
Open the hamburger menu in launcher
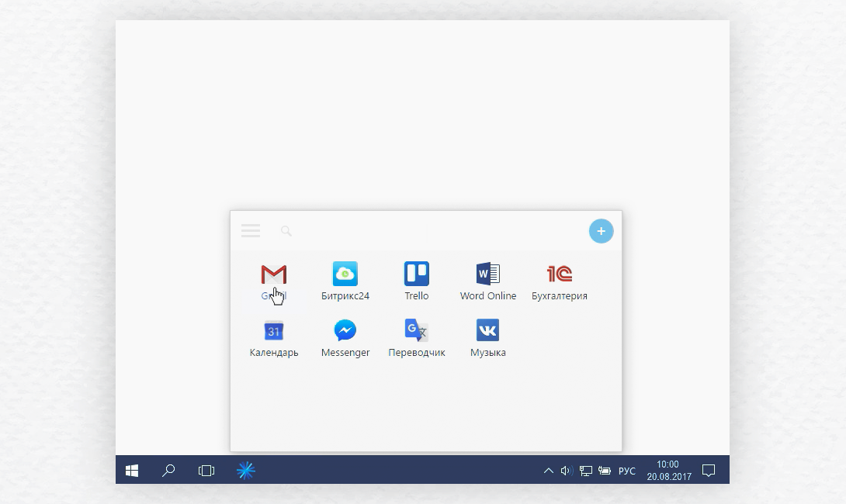point(251,231)
